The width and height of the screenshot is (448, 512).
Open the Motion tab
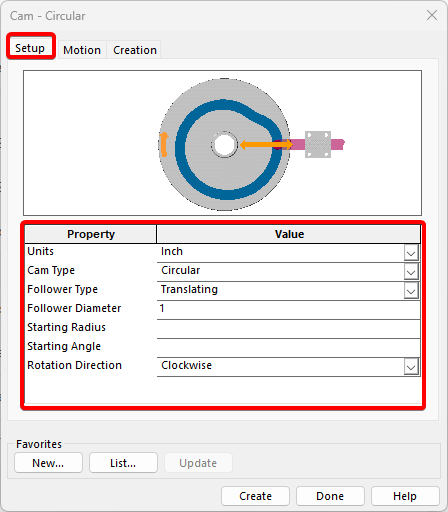[82, 50]
